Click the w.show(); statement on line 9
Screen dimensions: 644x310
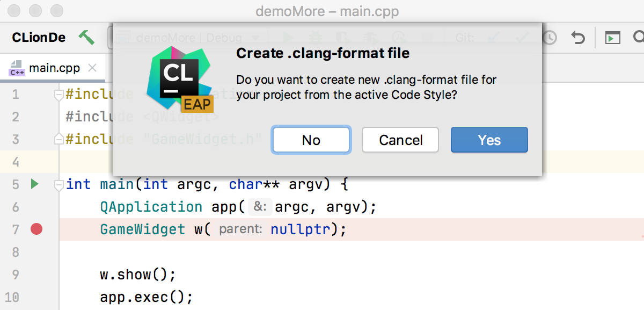[x=138, y=275]
